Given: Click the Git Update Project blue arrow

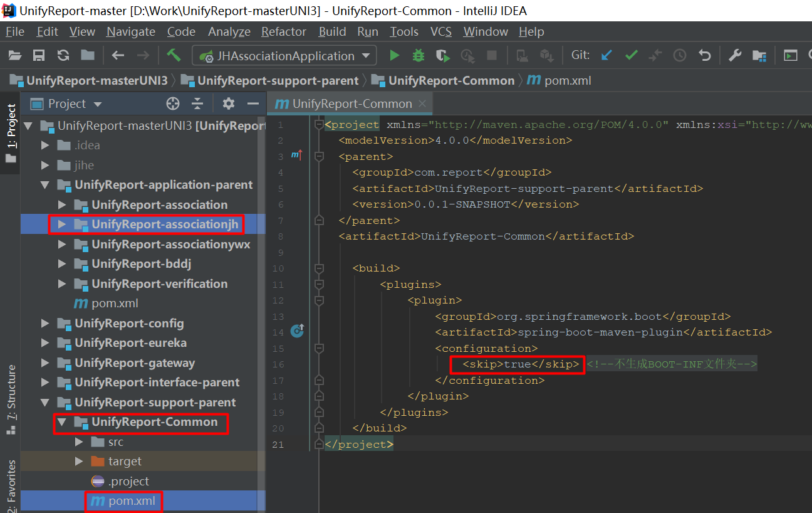Looking at the screenshot, I should 606,56.
